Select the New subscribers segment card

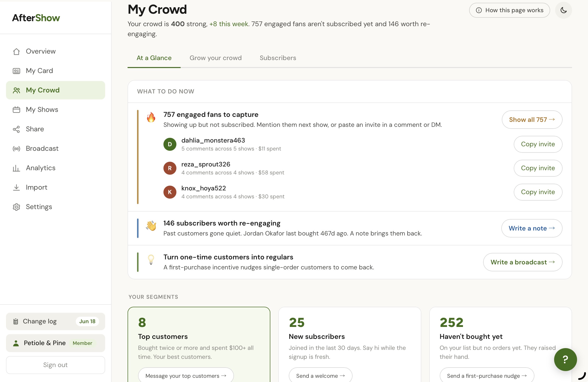350,344
